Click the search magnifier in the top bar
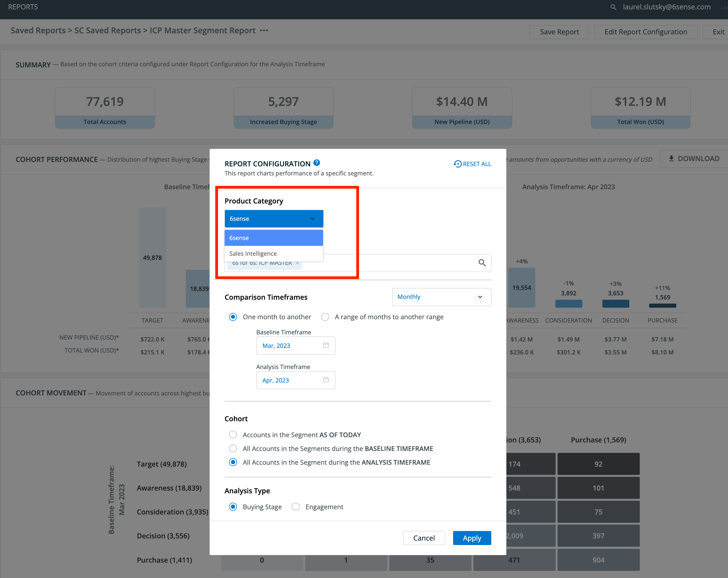This screenshot has height=578, width=728. pyautogui.click(x=613, y=7)
